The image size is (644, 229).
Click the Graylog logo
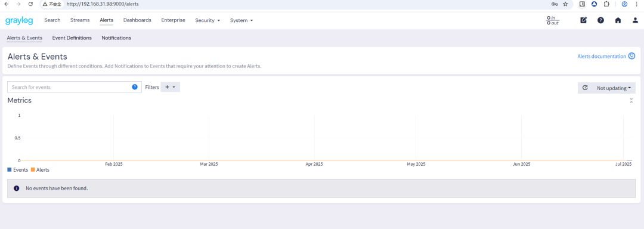[x=19, y=20]
